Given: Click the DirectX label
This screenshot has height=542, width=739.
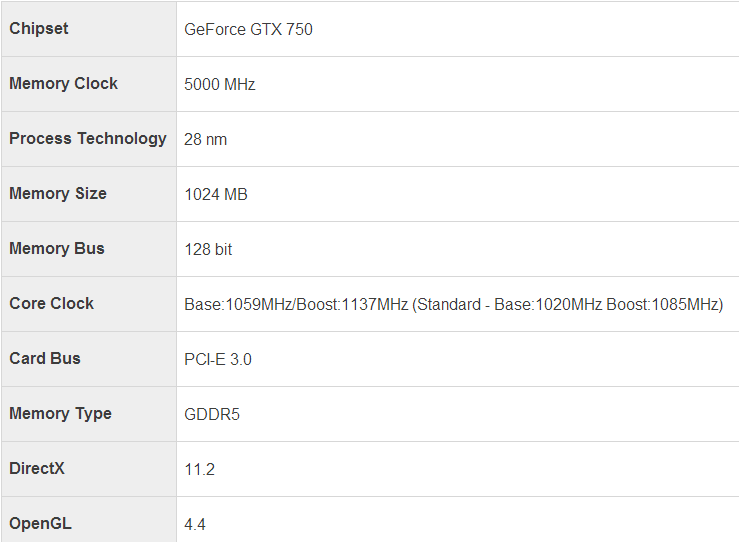Looking at the screenshot, I should [x=37, y=468].
